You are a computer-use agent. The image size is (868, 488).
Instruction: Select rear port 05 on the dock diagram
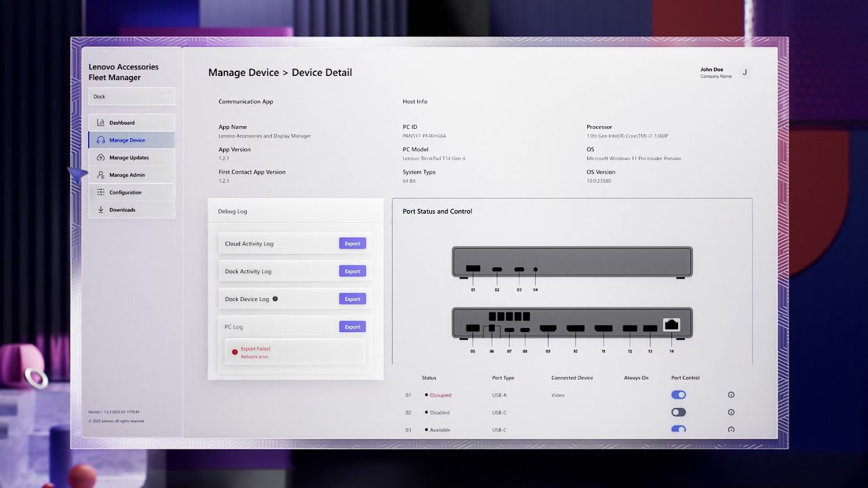[473, 328]
